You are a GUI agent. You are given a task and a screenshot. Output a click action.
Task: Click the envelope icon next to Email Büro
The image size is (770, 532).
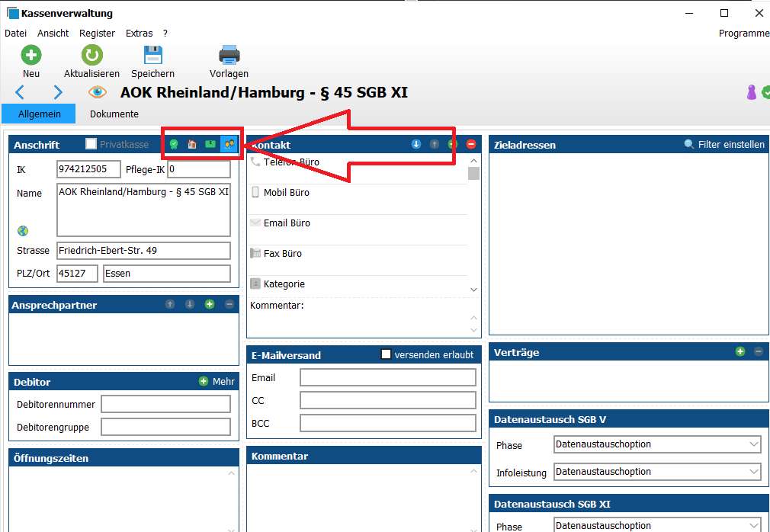[x=255, y=223]
